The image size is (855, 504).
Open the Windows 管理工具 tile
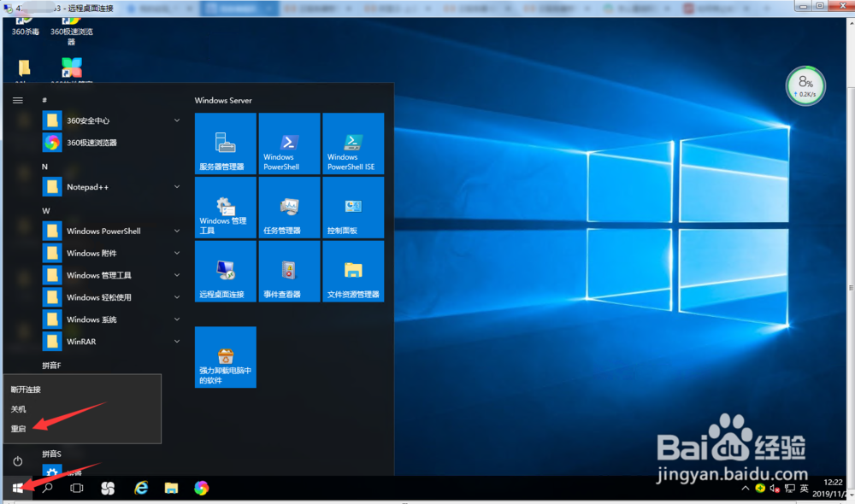click(x=225, y=208)
